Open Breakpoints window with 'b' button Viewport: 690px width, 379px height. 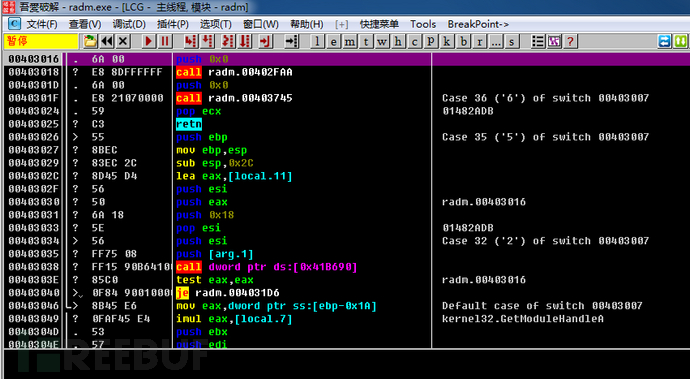click(x=463, y=41)
